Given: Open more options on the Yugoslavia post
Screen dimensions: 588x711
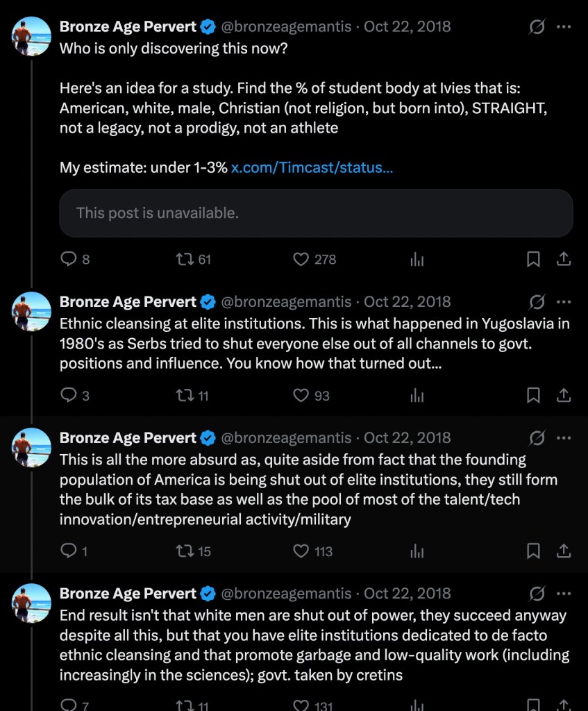Looking at the screenshot, I should (x=564, y=301).
